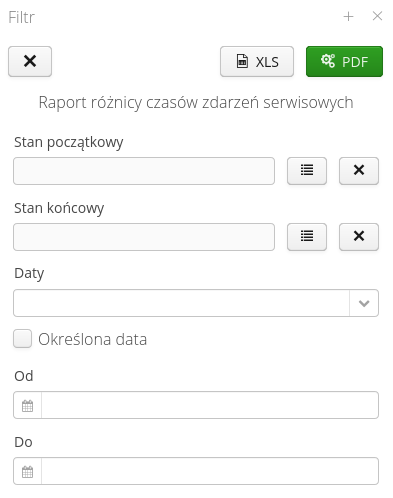Open calendar picker for Do date

tap(27, 471)
